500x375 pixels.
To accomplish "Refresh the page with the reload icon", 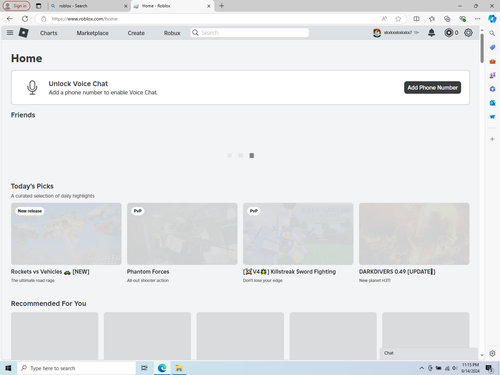I will pyautogui.click(x=25, y=19).
